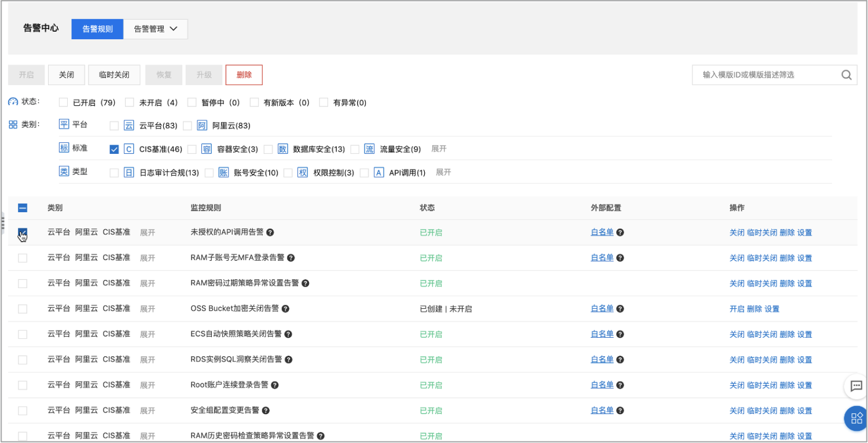Click whitelist help icon in Root账户连续登录 row
This screenshot has height=443, width=868.
(620, 385)
